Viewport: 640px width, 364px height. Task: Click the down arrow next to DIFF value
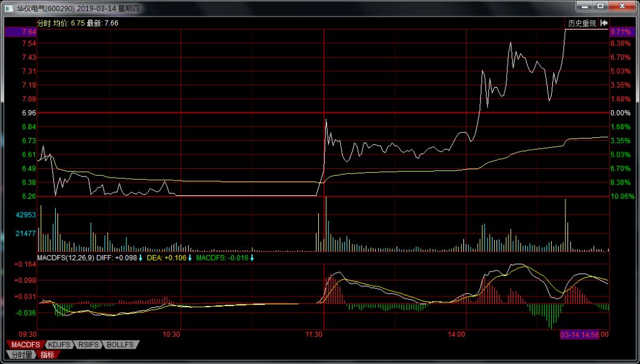point(140,257)
